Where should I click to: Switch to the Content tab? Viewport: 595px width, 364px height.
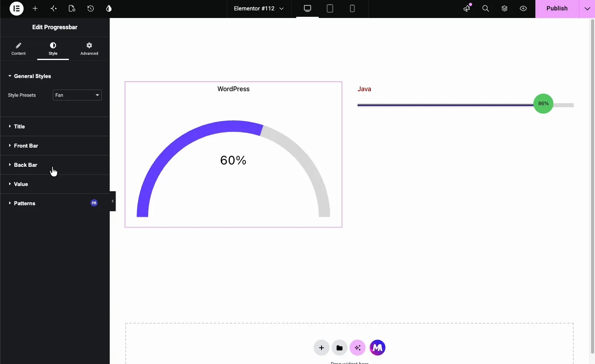pos(18,49)
